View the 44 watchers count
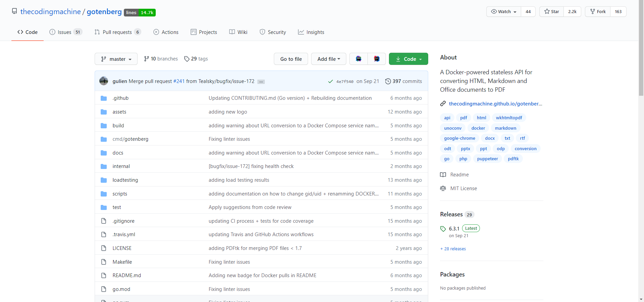 (x=528, y=11)
